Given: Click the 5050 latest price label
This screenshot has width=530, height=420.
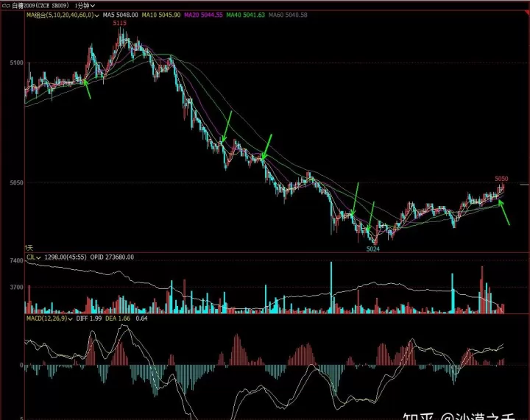Looking at the screenshot, I should [x=501, y=179].
